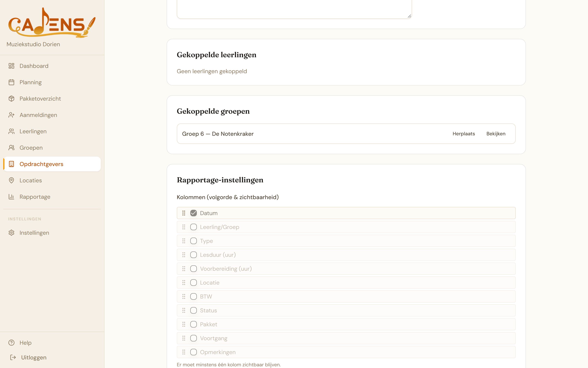Open the Planning menu item

52,82
